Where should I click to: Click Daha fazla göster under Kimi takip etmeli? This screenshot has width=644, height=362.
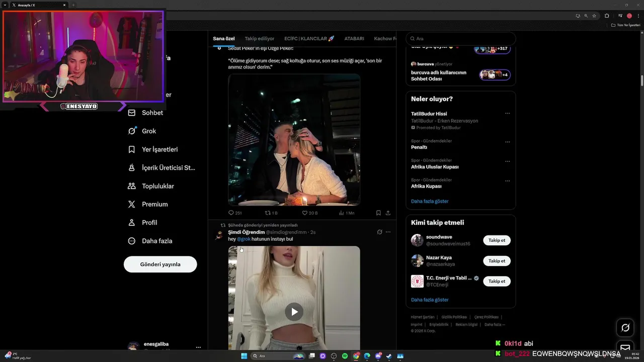pyautogui.click(x=430, y=300)
